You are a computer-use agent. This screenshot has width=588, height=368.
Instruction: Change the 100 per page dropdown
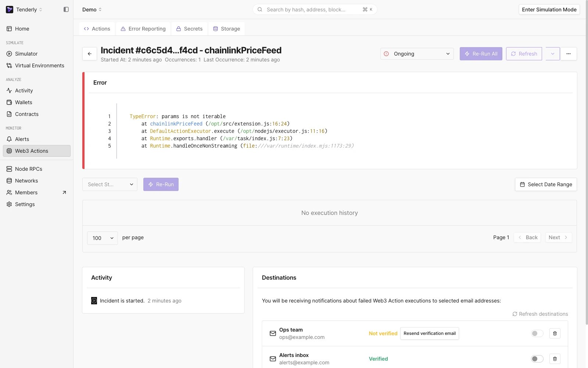103,238
